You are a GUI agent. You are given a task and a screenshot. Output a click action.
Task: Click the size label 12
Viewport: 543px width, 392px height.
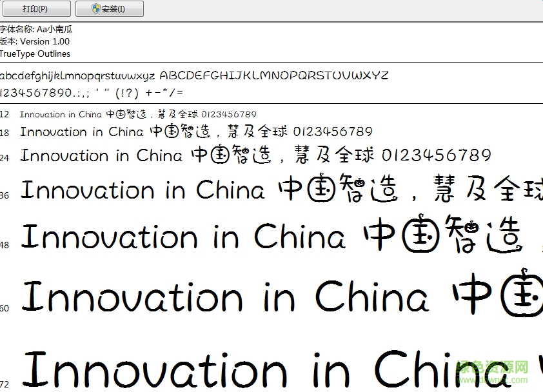[5, 113]
